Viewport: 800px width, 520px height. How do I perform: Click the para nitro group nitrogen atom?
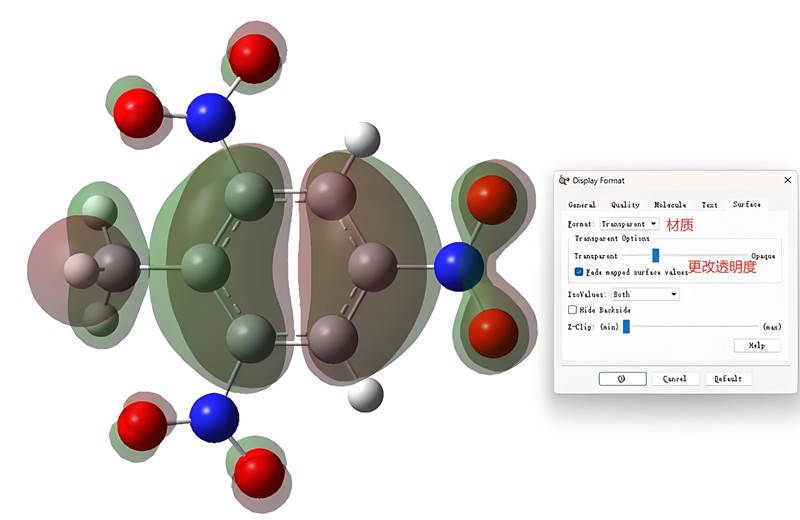[x=459, y=267]
